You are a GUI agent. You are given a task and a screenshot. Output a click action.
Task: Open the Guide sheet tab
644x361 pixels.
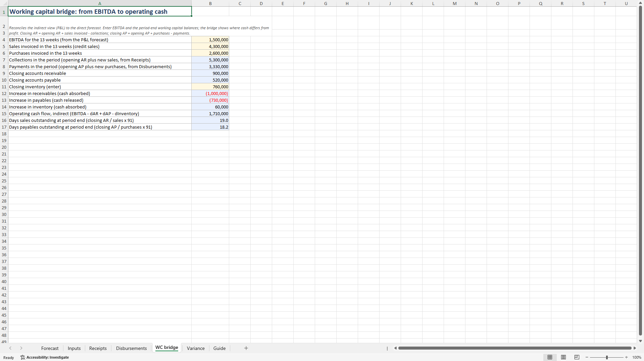click(x=219, y=348)
